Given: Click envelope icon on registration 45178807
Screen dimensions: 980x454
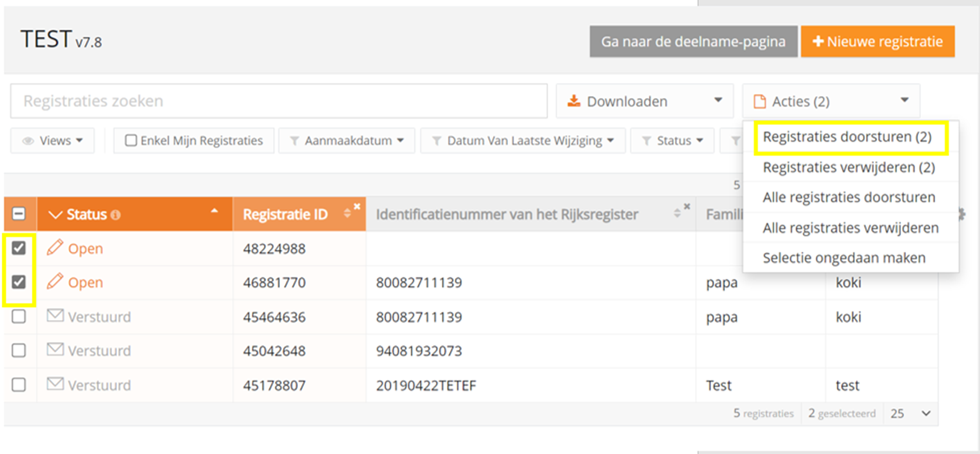Looking at the screenshot, I should coord(55,384).
